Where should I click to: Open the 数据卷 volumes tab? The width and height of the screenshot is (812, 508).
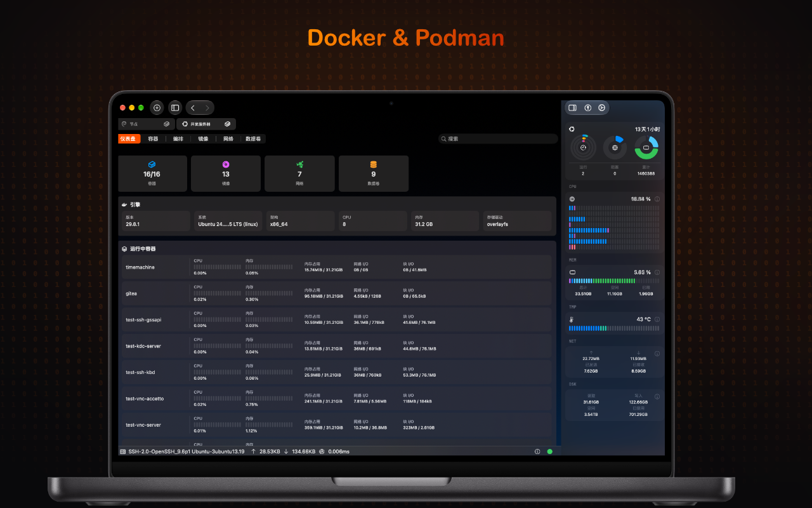click(x=253, y=138)
